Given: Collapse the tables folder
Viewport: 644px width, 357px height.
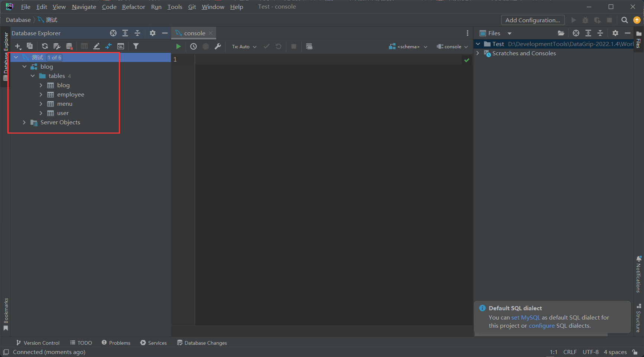Looking at the screenshot, I should pyautogui.click(x=33, y=76).
